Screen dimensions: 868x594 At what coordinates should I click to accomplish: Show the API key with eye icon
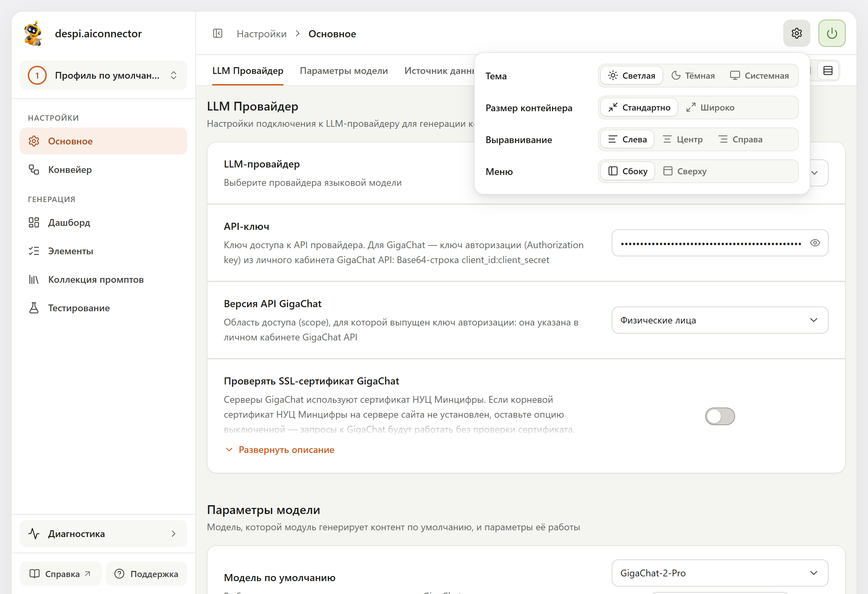(x=815, y=243)
